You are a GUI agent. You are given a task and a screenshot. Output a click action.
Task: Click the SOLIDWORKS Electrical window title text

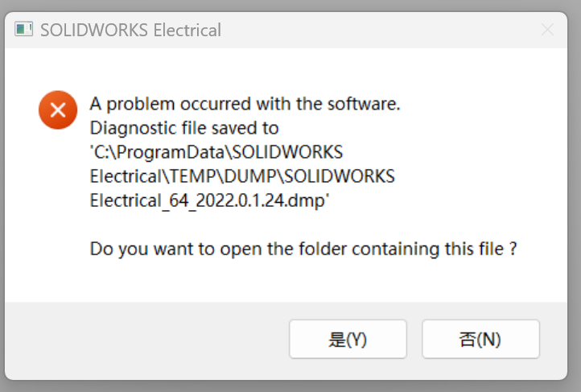[x=130, y=31]
